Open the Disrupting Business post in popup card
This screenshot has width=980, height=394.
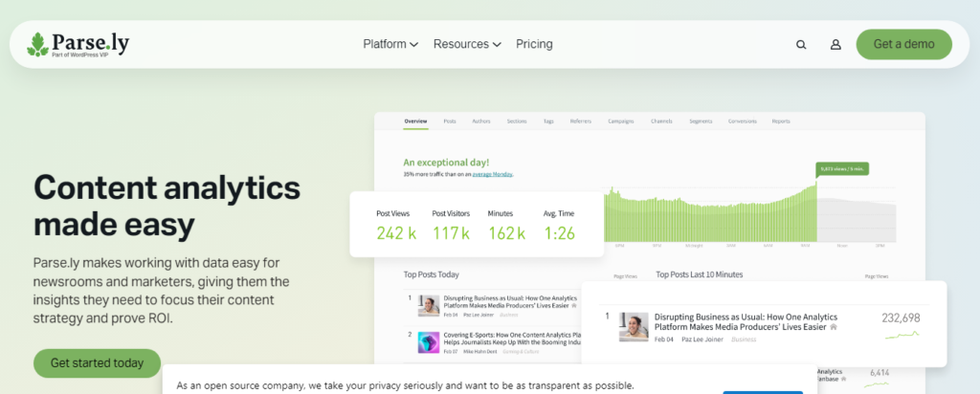tap(746, 321)
